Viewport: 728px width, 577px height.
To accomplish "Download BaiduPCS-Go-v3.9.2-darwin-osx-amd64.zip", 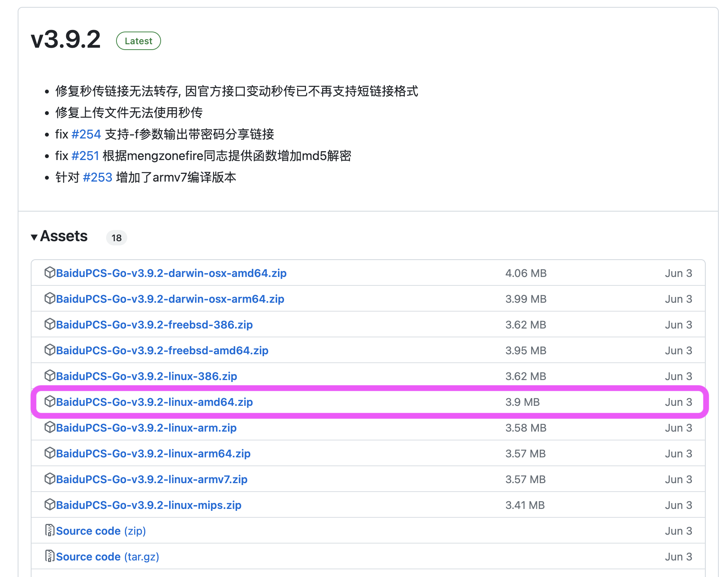I will tap(171, 273).
